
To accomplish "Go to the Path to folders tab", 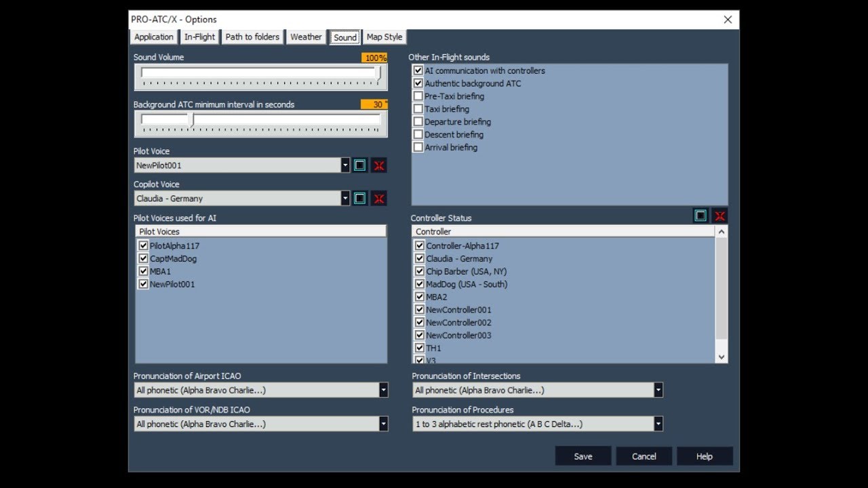I will pos(252,37).
